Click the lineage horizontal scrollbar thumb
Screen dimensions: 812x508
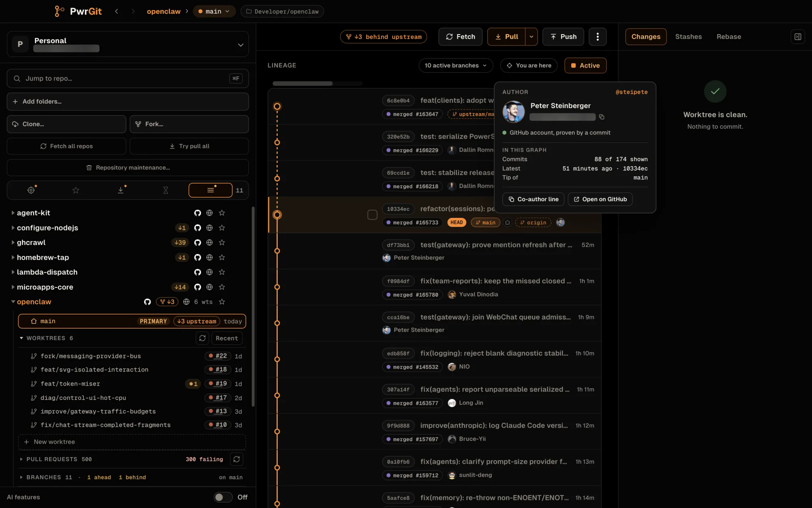coord(302,84)
